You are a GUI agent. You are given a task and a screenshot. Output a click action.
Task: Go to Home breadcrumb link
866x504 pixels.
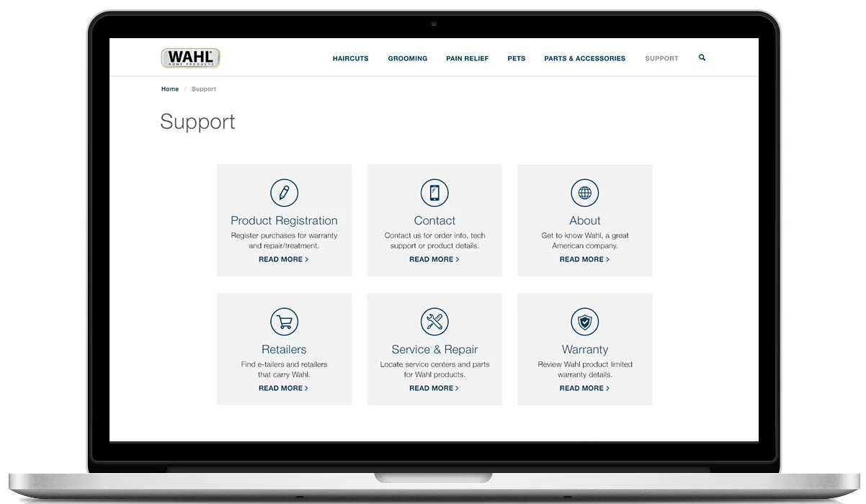(170, 89)
